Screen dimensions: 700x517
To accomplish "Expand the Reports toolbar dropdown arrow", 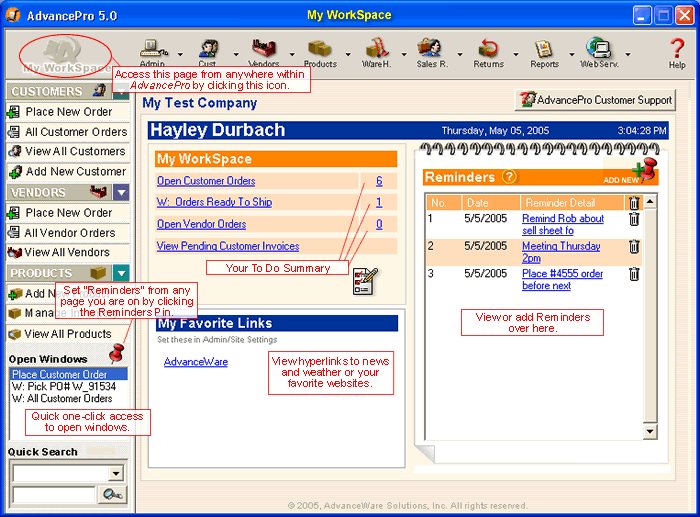I will 571,54.
